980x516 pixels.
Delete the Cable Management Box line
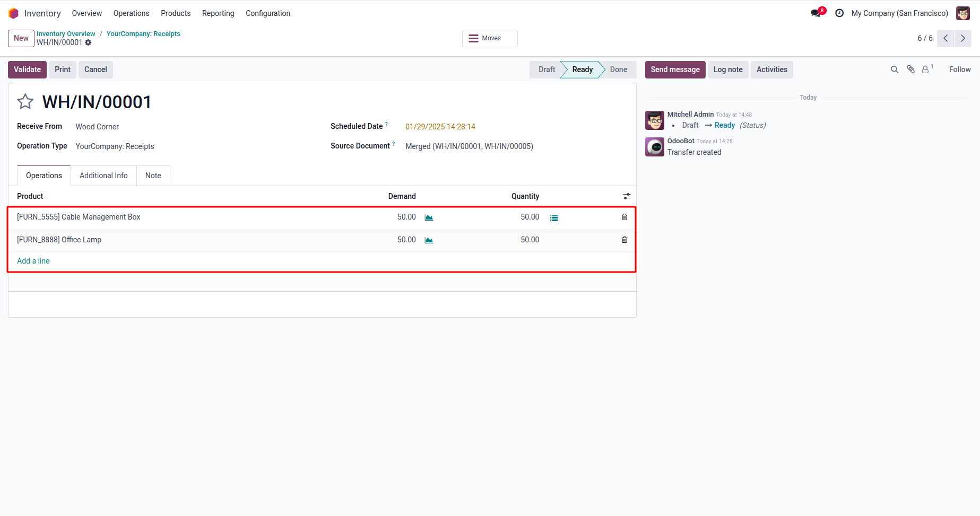pyautogui.click(x=625, y=217)
